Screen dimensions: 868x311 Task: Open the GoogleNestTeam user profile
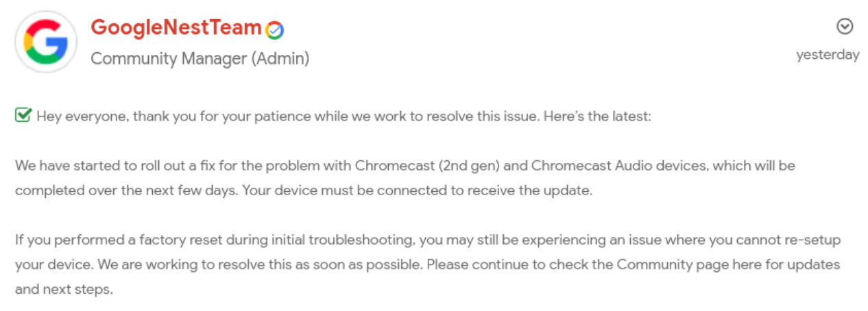click(x=177, y=27)
